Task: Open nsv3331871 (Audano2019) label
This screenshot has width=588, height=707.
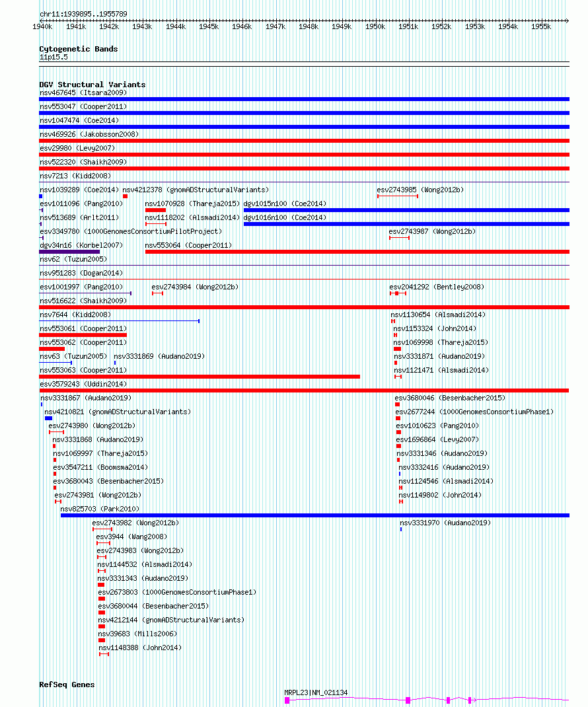Action: click(x=439, y=356)
